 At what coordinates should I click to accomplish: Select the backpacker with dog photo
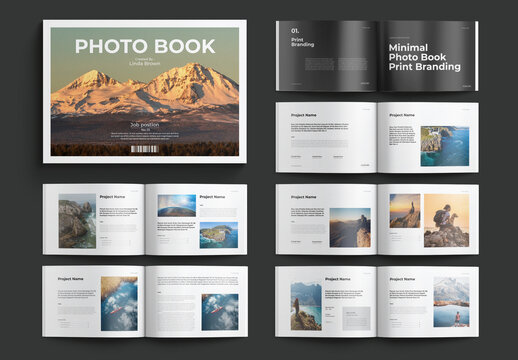446,221
